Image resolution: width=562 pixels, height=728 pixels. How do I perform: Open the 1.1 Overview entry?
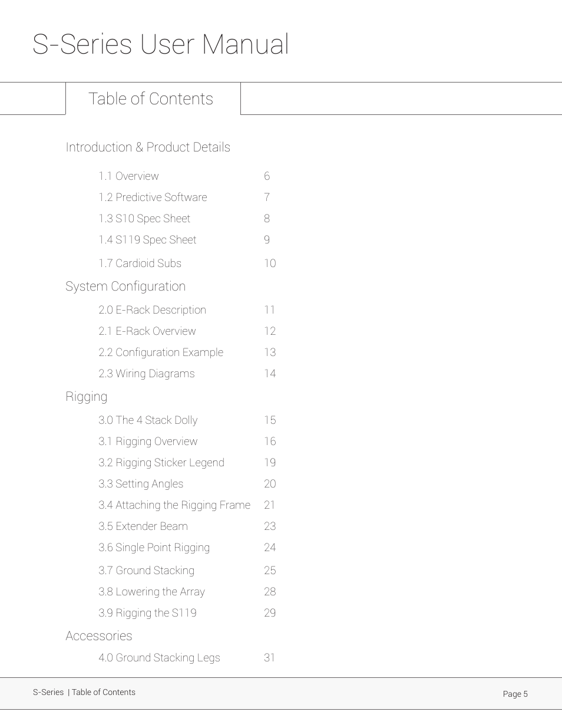[128, 176]
